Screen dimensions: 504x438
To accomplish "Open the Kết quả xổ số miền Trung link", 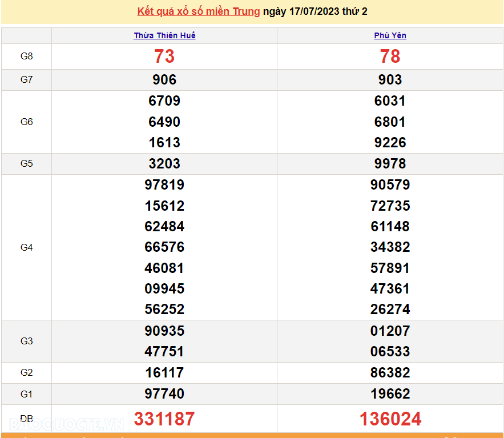I will [x=198, y=11].
